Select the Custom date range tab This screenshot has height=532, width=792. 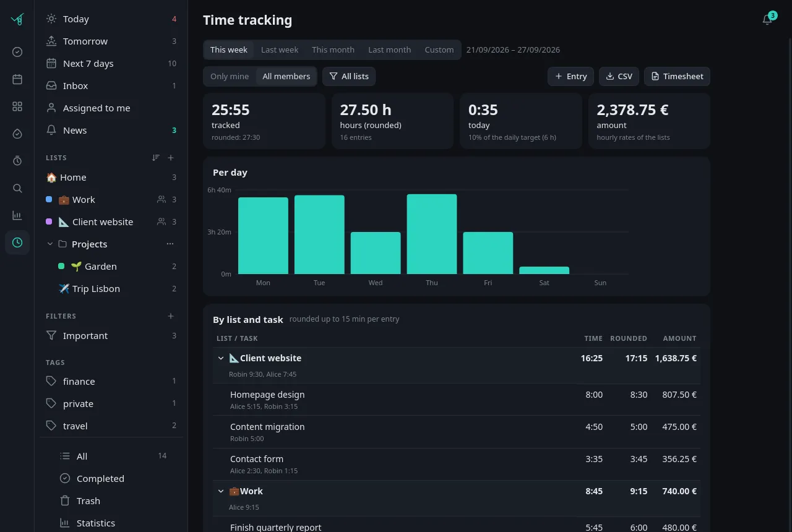(x=439, y=49)
